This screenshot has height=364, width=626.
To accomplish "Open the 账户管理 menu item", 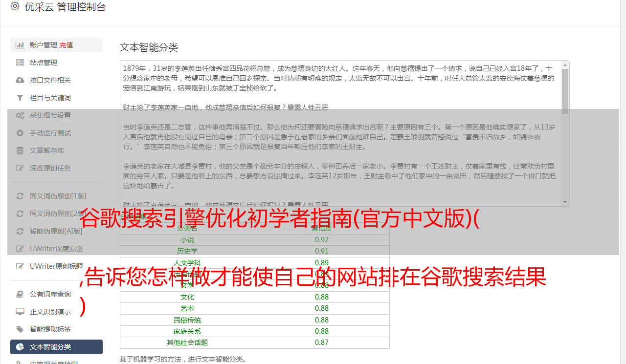I will pyautogui.click(x=56, y=45).
